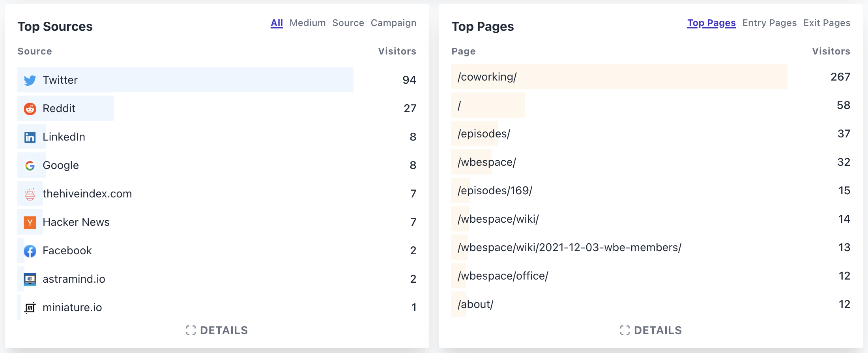868x353 pixels.
Task: Click the thehiveindex.com beehive icon
Action: tap(30, 194)
